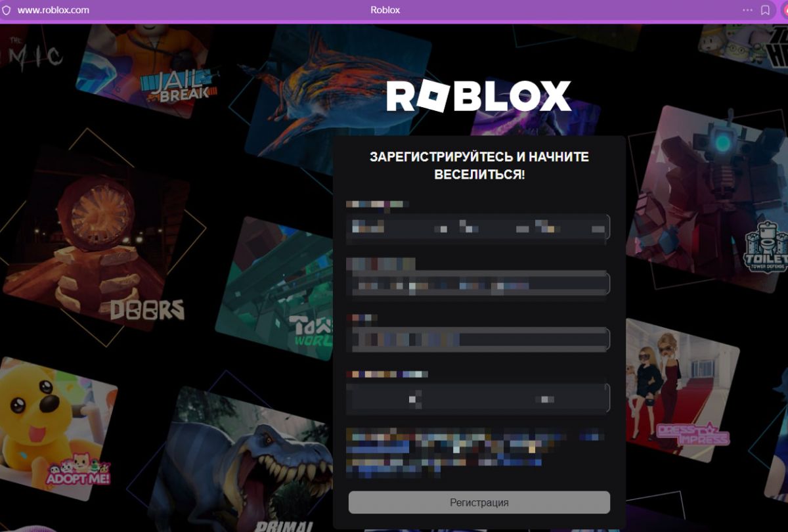Click into the password input field
The image size is (788, 532).
479,340
